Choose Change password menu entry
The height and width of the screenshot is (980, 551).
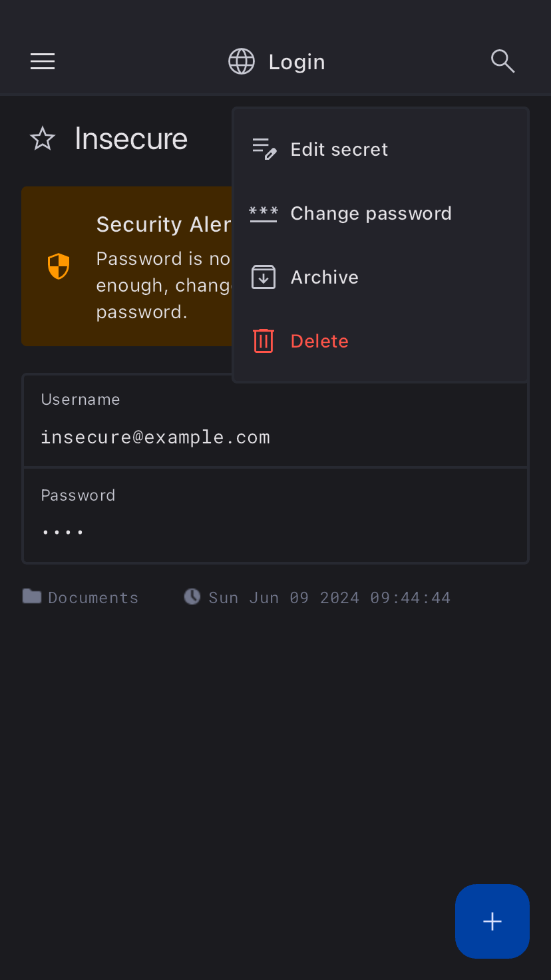click(x=371, y=213)
